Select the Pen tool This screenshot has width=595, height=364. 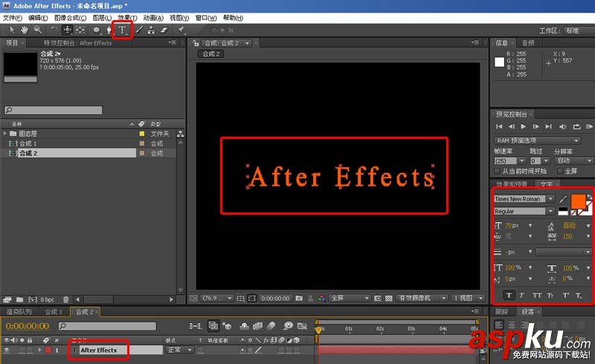109,30
